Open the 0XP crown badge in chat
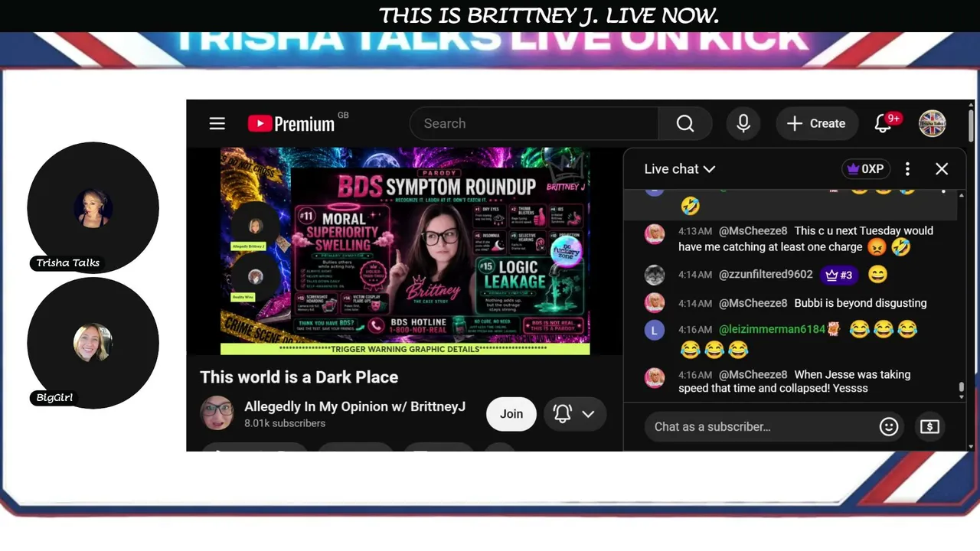 tap(864, 169)
